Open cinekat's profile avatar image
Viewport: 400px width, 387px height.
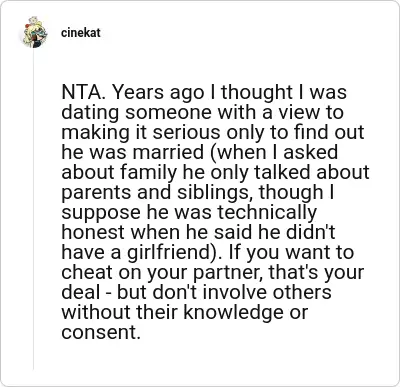33,33
